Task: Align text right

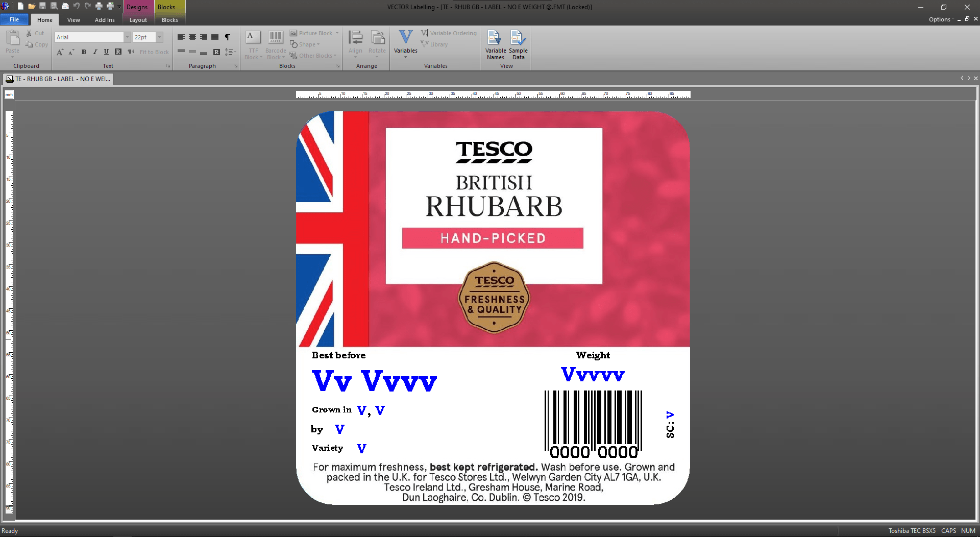Action: click(204, 37)
